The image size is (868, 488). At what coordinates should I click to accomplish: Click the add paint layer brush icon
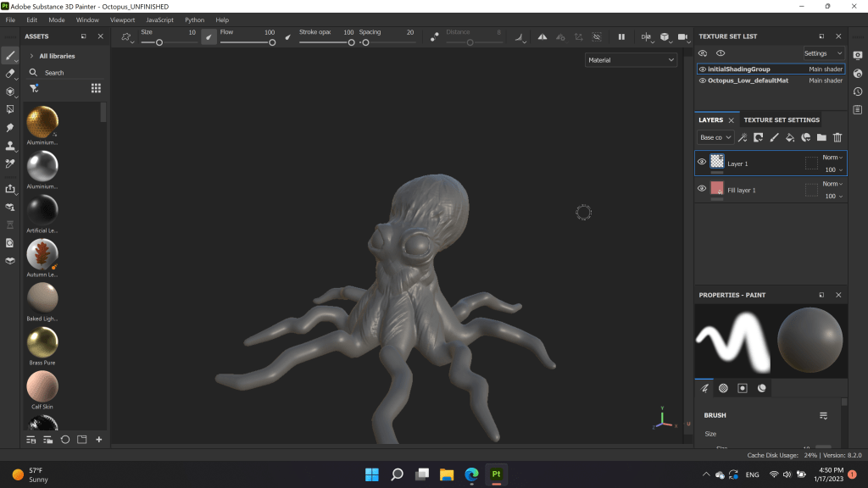pos(773,137)
